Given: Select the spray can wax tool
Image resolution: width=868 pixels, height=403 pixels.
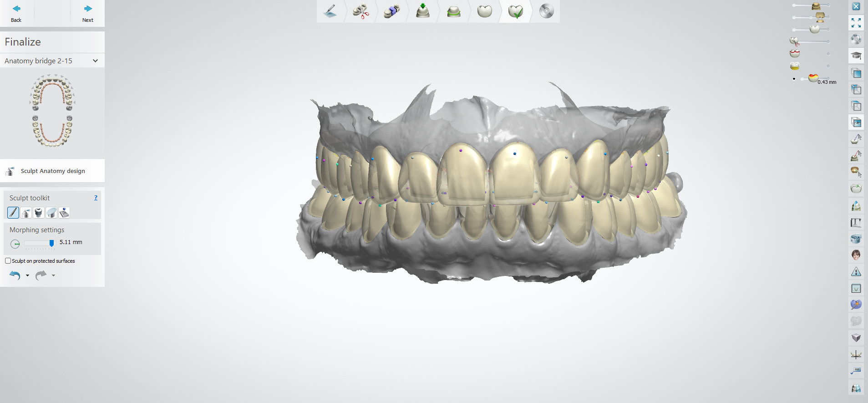Looking at the screenshot, I should [26, 213].
